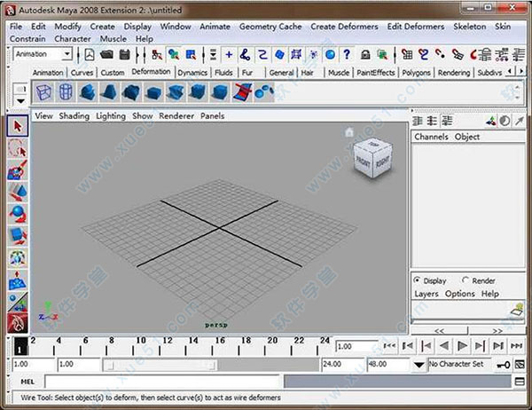This screenshot has height=410, width=532.
Task: Click the blue spheres shelf icon
Action: click(x=263, y=92)
